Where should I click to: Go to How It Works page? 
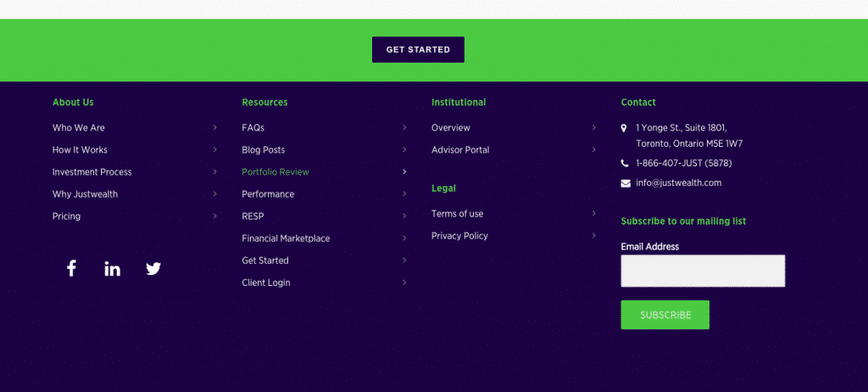[x=80, y=149]
